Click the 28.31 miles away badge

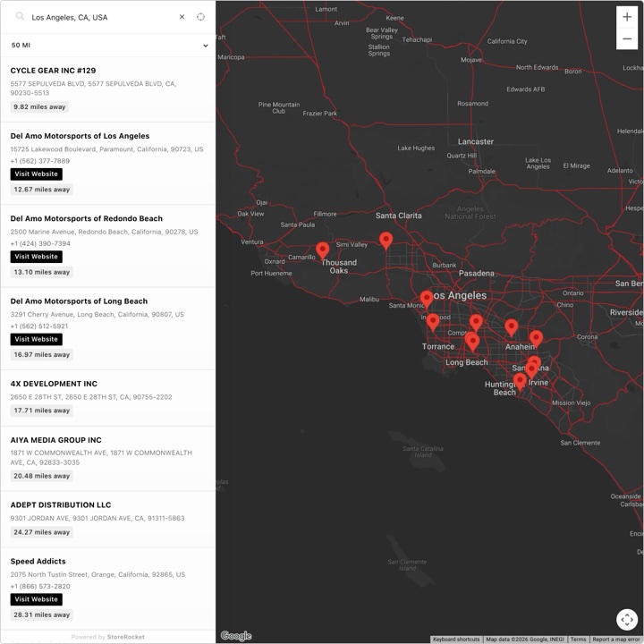[41, 614]
